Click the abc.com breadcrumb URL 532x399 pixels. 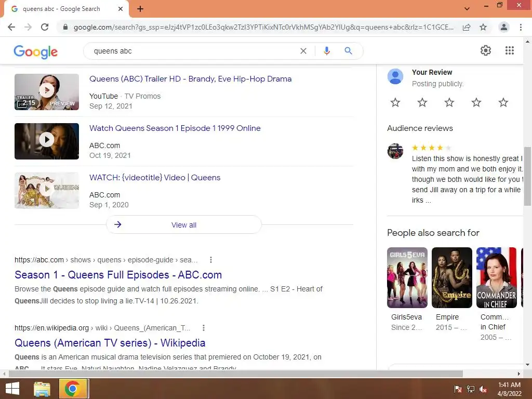[x=106, y=260]
